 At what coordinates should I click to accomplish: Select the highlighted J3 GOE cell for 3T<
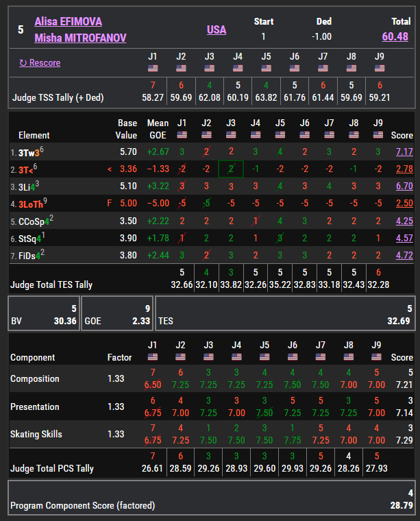[231, 169]
